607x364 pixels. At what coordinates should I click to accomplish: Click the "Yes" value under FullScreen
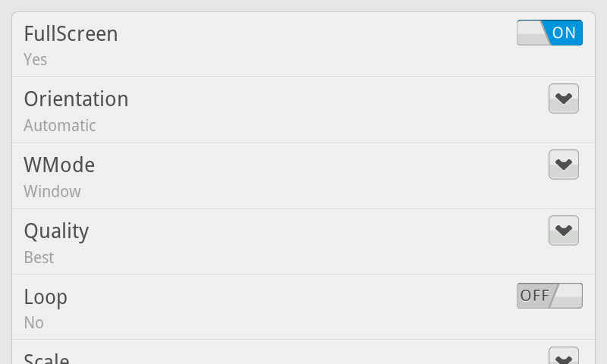pyautogui.click(x=36, y=59)
